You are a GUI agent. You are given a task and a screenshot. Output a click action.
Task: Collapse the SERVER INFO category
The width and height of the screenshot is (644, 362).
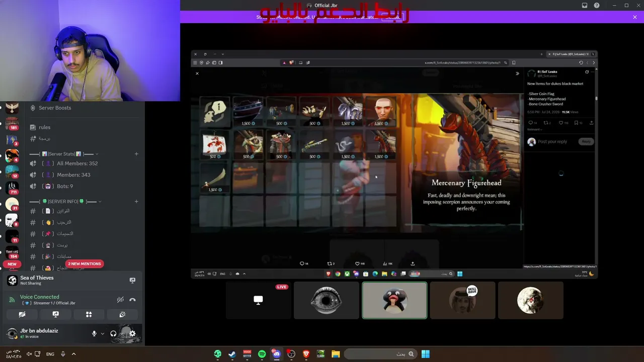point(100,202)
